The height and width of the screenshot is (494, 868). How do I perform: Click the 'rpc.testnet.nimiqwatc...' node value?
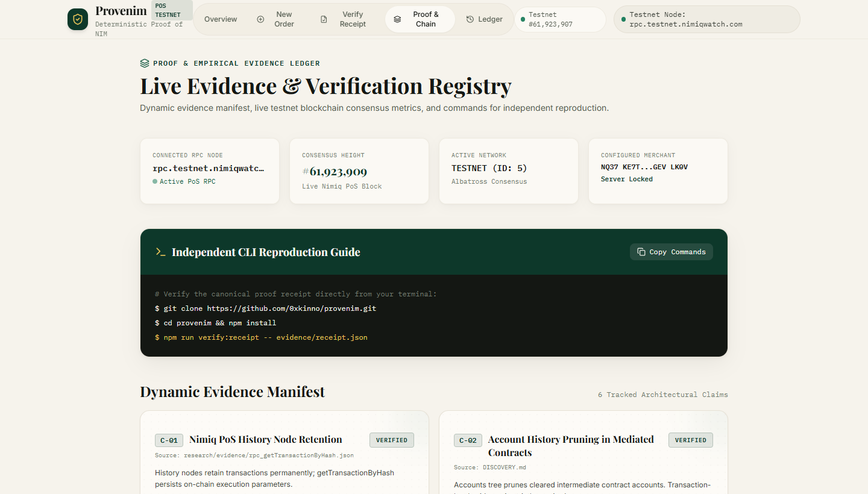[x=208, y=168]
